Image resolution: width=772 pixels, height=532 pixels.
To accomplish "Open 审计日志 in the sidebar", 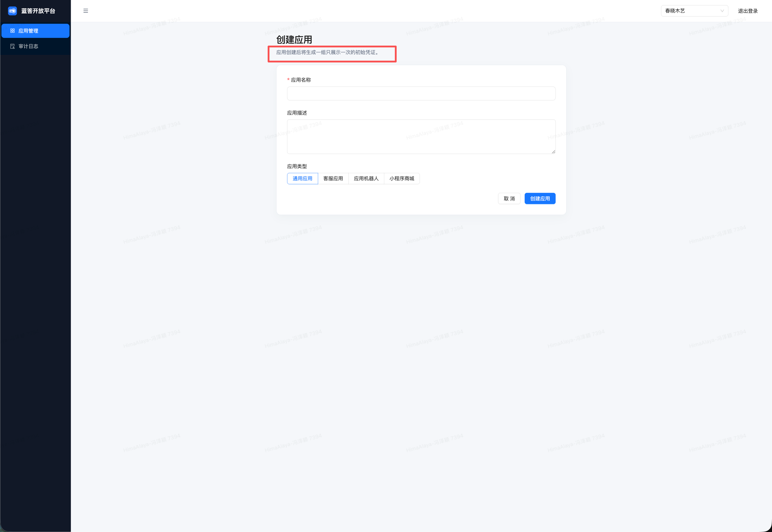I will click(36, 46).
